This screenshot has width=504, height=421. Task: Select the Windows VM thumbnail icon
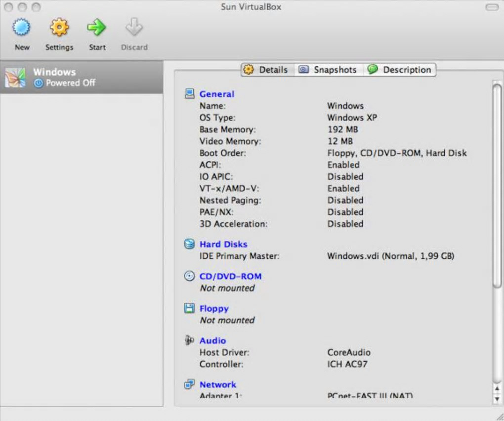(x=15, y=78)
